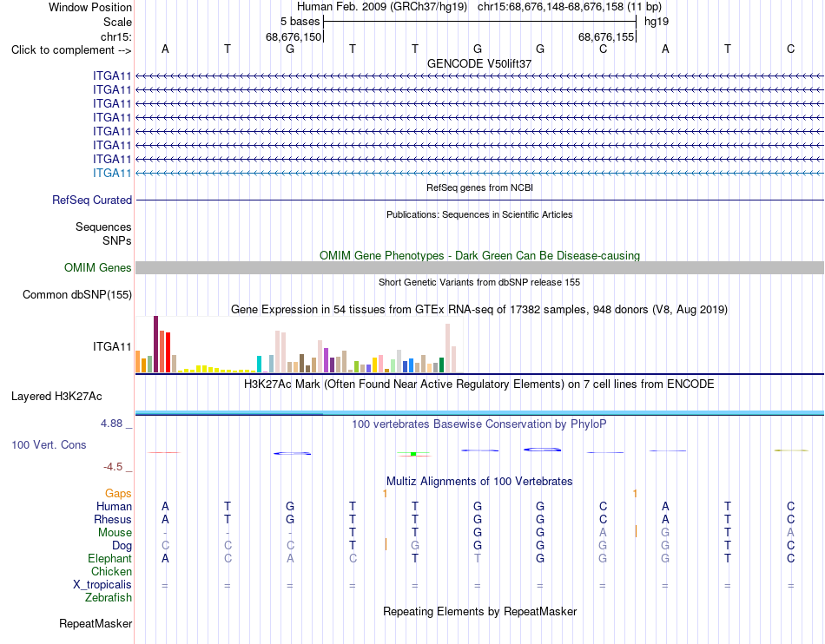The image size is (825, 644).
Task: Click the light-blue ITGA11 transcript label
Action: click(112, 173)
